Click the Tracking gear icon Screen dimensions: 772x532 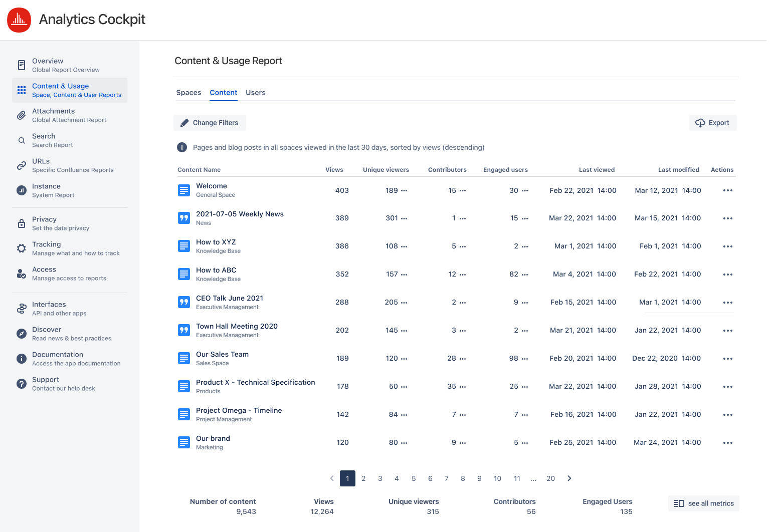22,248
